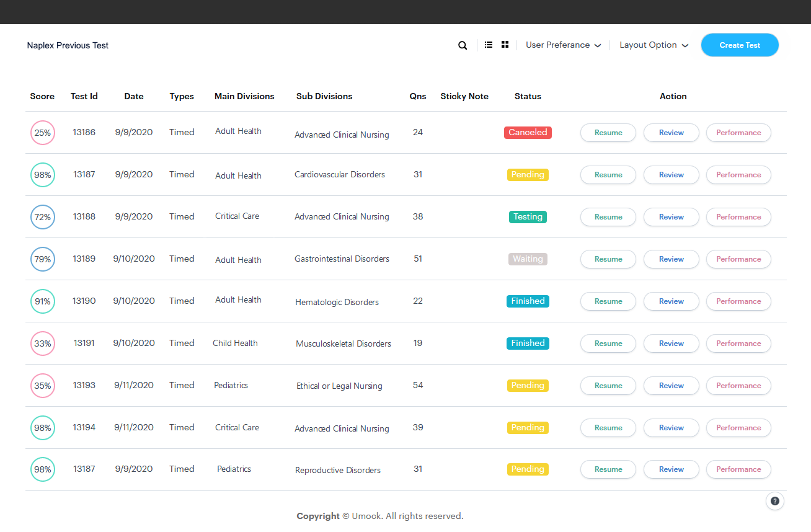811x532 pixels.
Task: Click the Types column header
Action: pos(182,96)
